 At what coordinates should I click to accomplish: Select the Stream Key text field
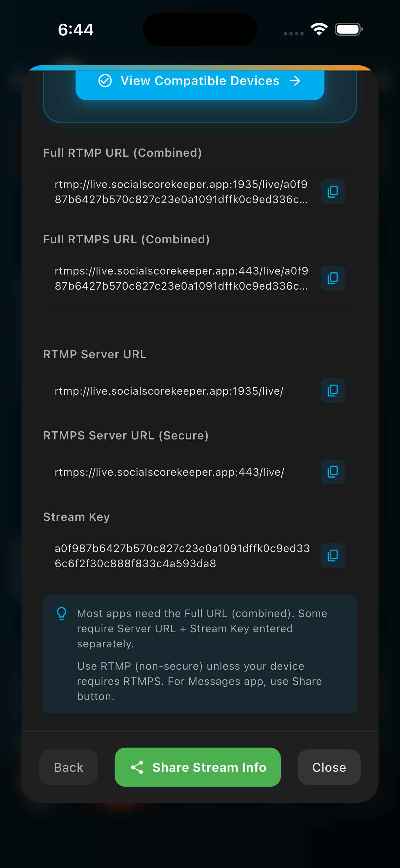(182, 555)
